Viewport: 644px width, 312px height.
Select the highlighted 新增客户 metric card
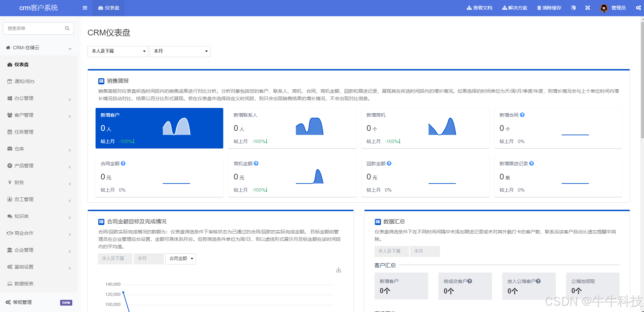tap(159, 128)
